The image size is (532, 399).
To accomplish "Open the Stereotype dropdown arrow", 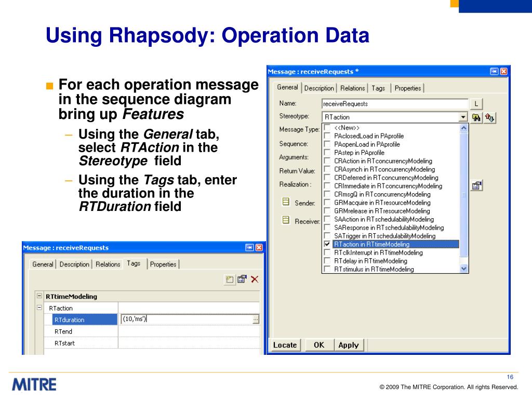I will coord(463,117).
